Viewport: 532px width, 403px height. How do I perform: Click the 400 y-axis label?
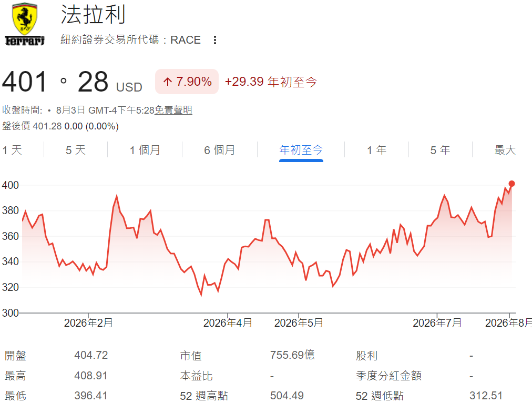pyautogui.click(x=10, y=185)
